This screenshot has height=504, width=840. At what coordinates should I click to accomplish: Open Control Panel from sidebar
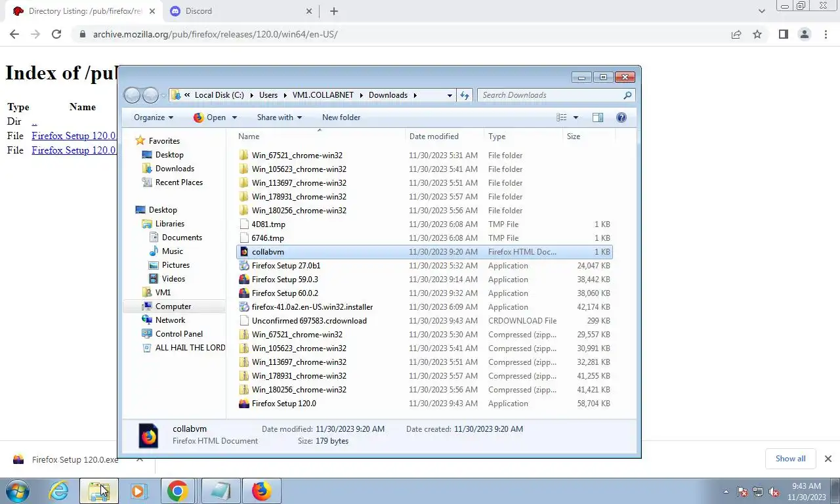[x=179, y=334]
